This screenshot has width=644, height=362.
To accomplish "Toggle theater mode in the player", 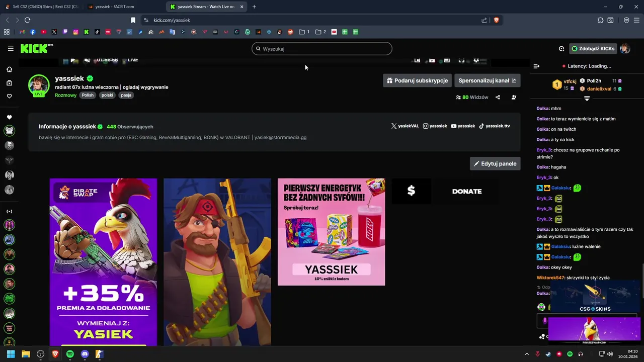I will pyautogui.click(x=446, y=60).
